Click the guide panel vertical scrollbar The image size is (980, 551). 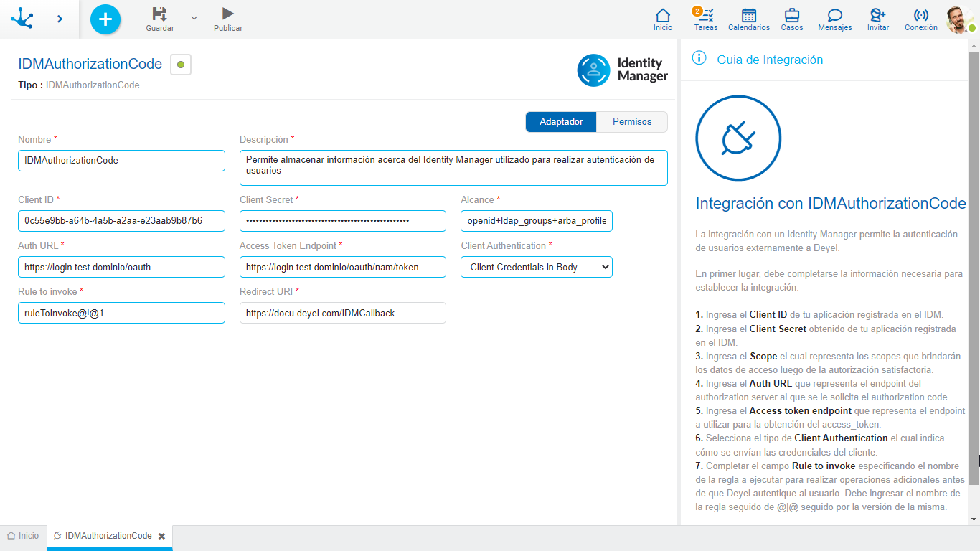[974, 269]
